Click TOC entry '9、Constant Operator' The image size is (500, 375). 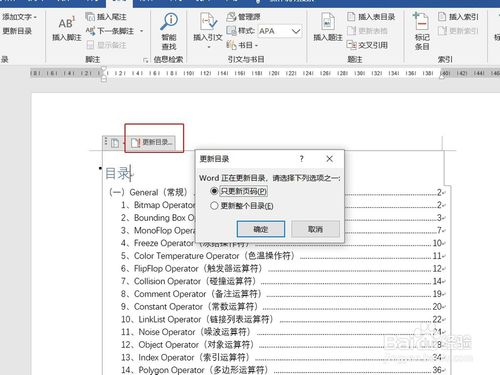click(189, 306)
